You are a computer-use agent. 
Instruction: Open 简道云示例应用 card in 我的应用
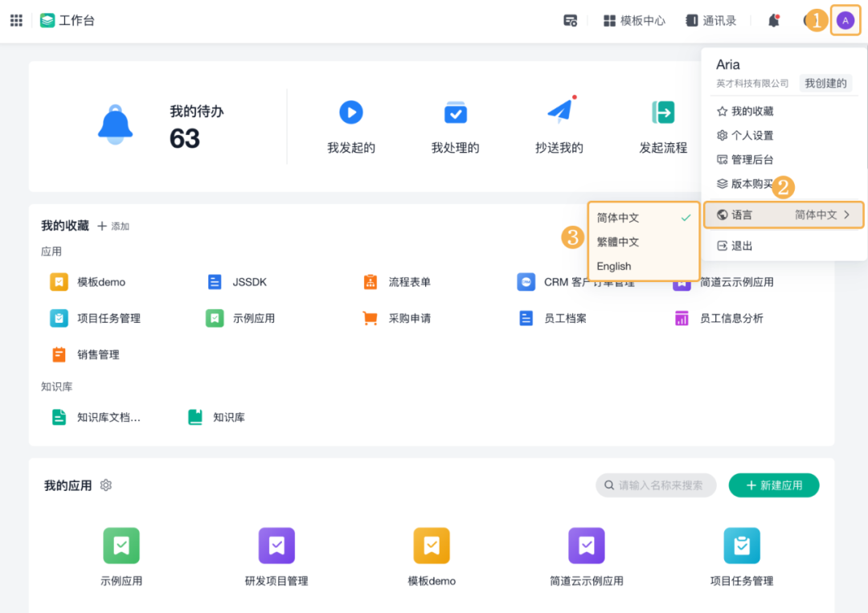[587, 556]
